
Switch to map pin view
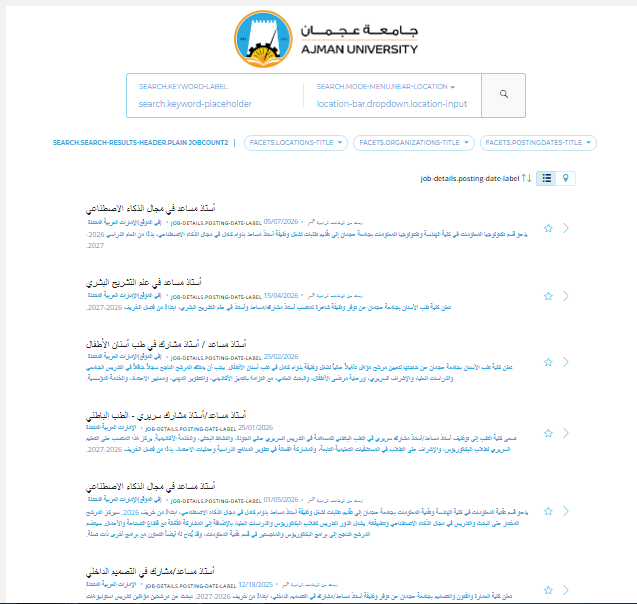pos(566,178)
